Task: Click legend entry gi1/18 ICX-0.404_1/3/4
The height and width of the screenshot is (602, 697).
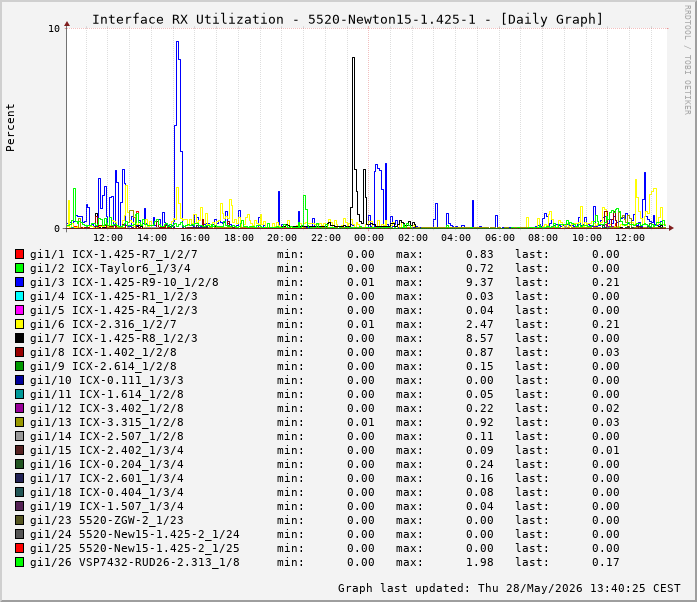Action: (107, 492)
